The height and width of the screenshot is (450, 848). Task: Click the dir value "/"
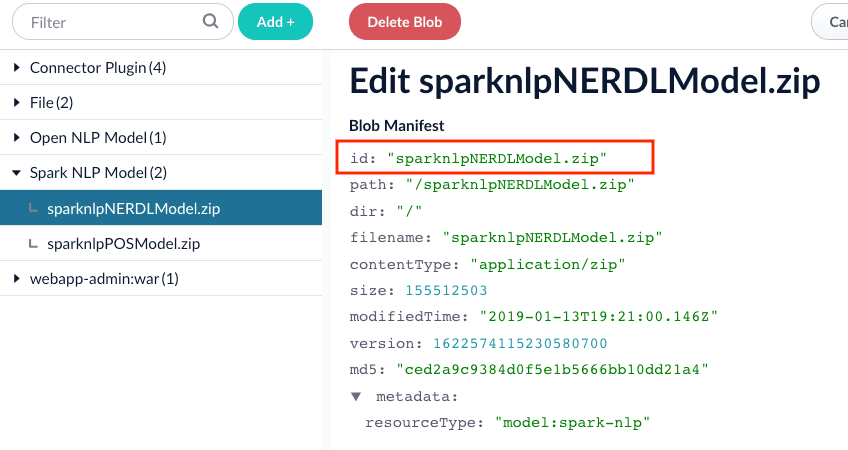409,211
